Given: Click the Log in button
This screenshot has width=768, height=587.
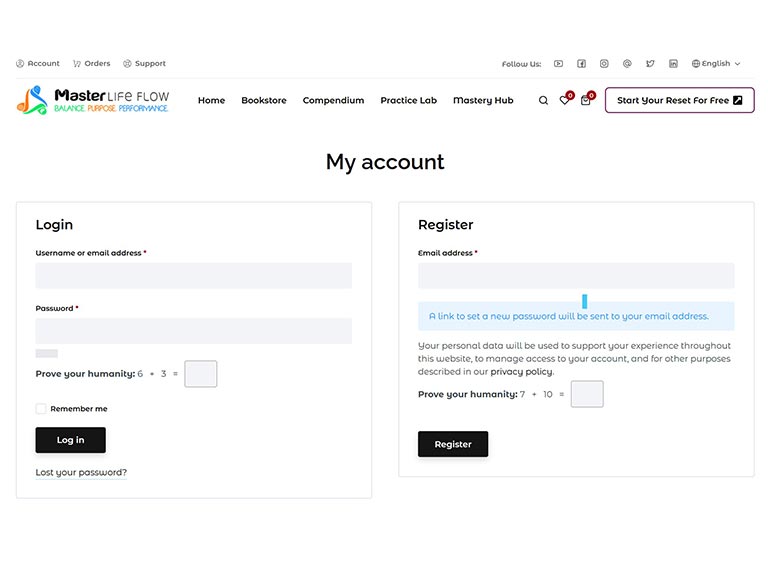Looking at the screenshot, I should (71, 440).
